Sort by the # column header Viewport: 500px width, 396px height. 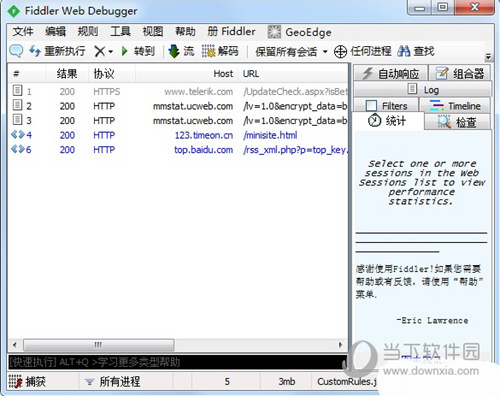(26, 74)
